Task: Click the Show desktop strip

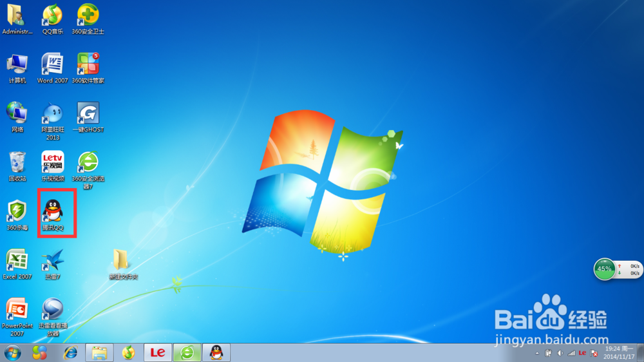Action: [641, 352]
